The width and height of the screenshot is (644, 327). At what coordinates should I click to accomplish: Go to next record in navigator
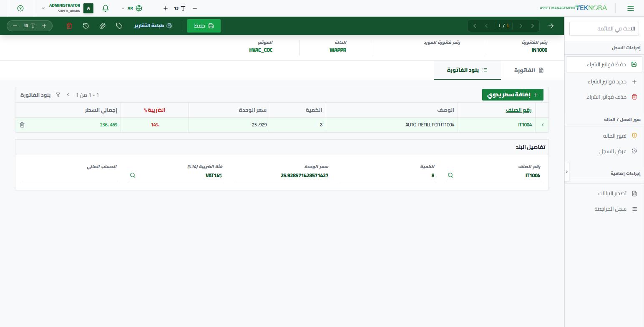click(x=486, y=26)
